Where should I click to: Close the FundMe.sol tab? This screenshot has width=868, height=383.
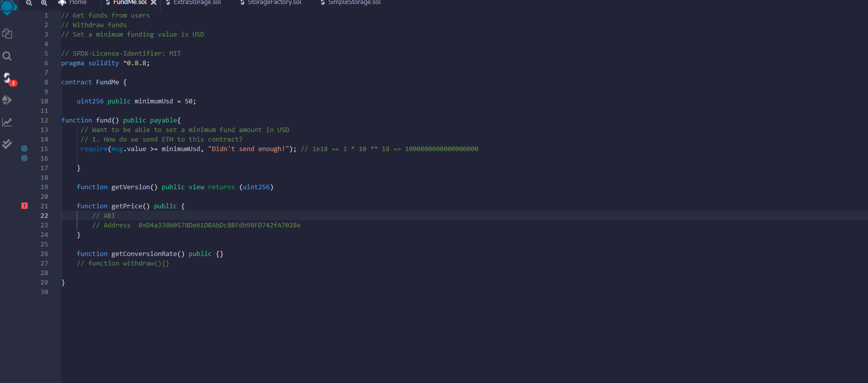154,3
